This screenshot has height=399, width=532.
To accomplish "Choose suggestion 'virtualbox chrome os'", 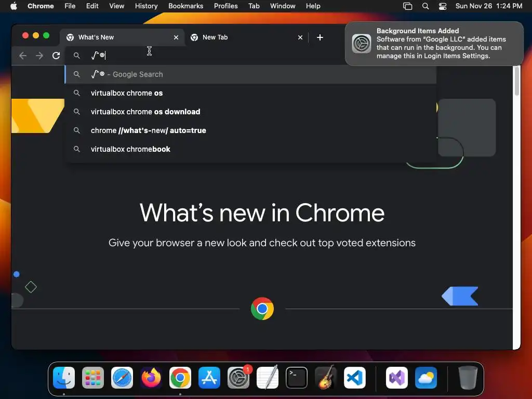I will (251, 93).
